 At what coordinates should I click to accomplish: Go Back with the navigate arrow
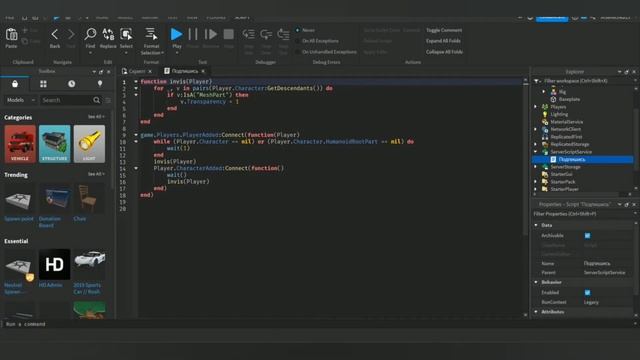55,35
